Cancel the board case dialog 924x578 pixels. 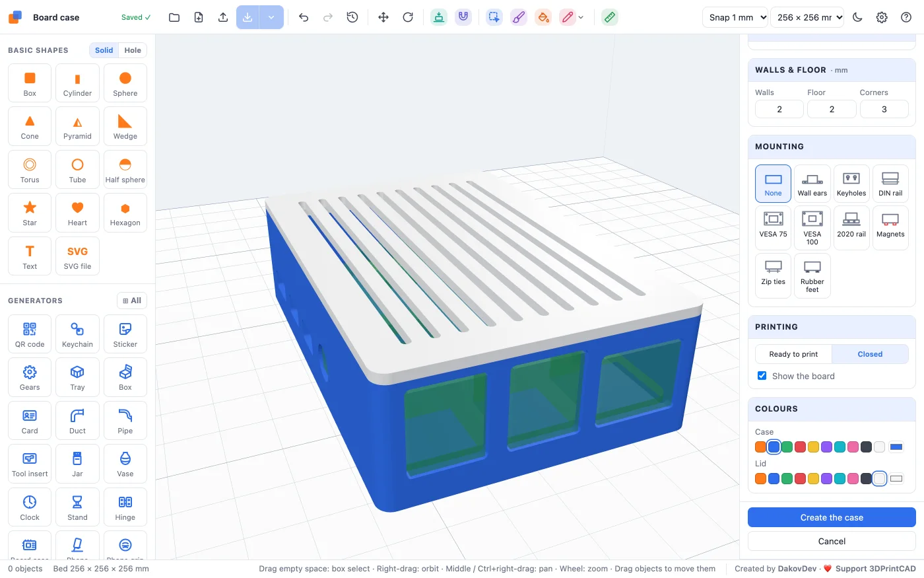tap(832, 541)
